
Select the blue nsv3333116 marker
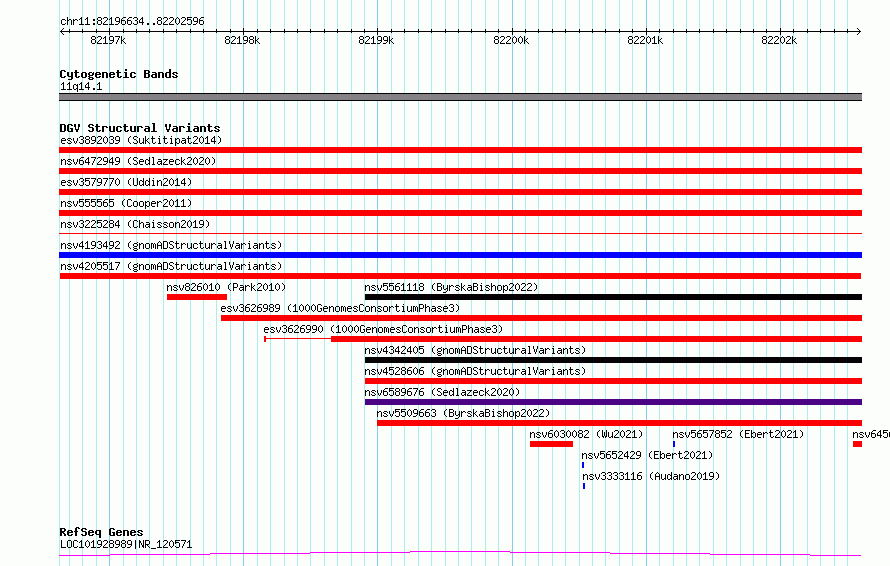584,486
